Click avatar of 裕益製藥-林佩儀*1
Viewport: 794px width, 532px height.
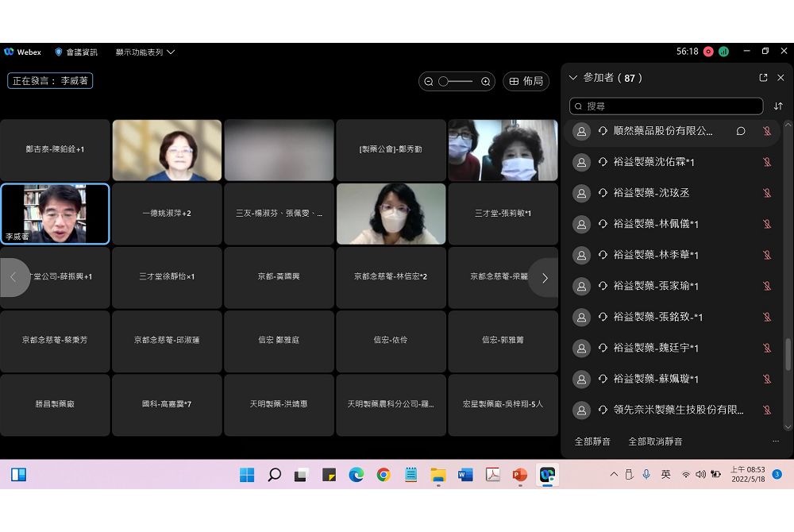point(581,224)
